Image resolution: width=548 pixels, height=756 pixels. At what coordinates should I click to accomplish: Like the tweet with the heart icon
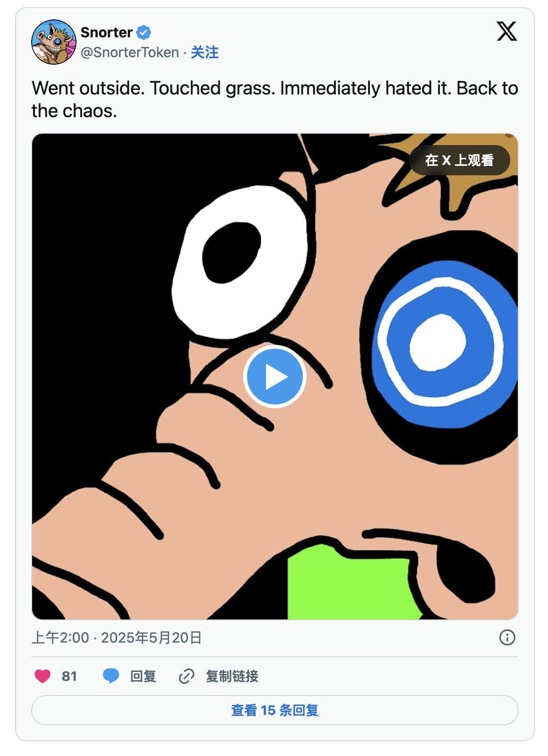coord(43,676)
